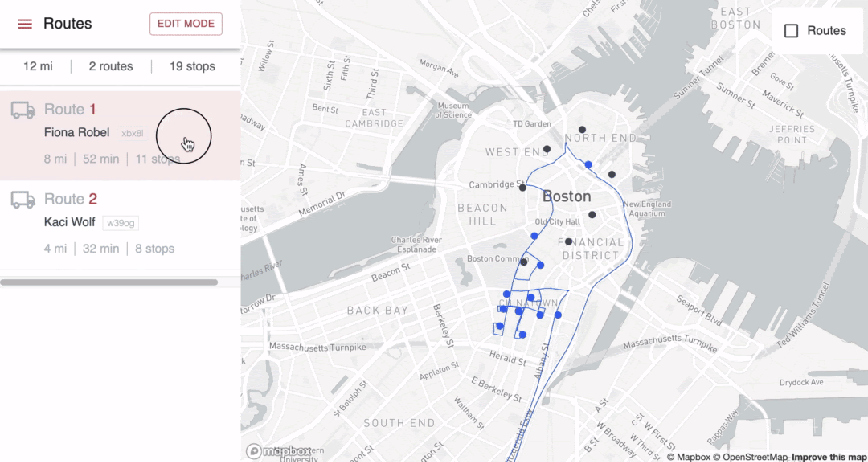Viewport: 868px width, 462px height.
Task: Click black stop marker in Financial District
Action: coord(568,241)
